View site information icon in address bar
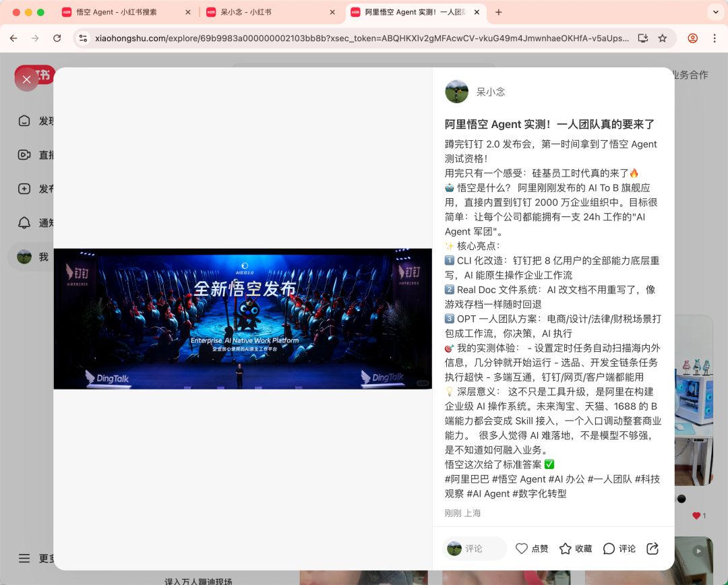 [x=83, y=38]
